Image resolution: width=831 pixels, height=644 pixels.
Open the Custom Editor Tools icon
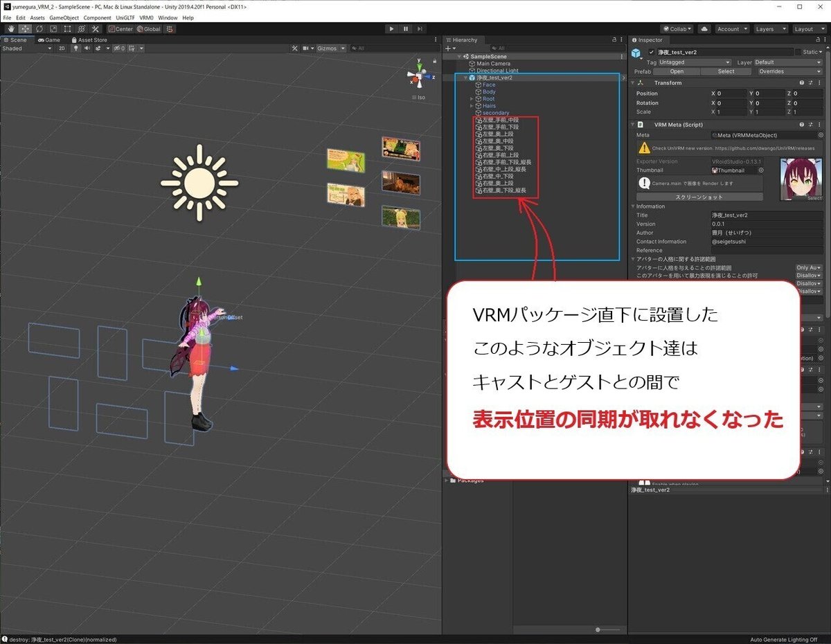95,28
